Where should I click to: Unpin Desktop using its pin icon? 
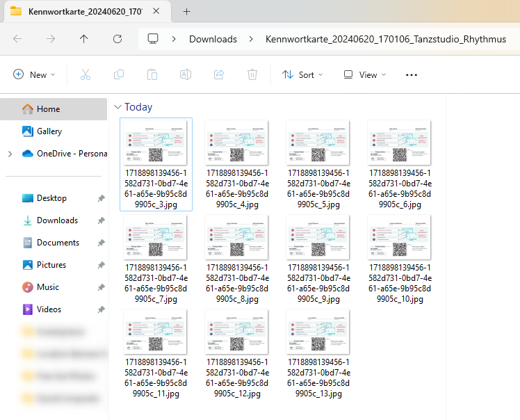tap(101, 198)
